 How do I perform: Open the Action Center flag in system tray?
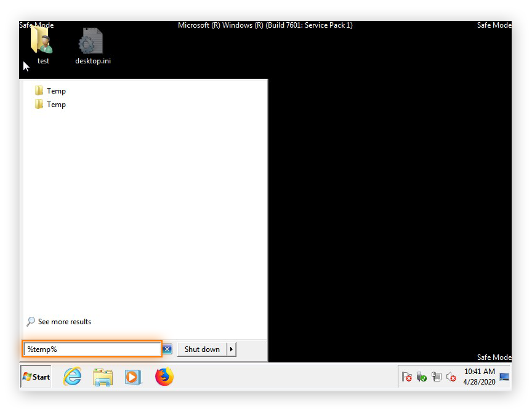pos(406,377)
